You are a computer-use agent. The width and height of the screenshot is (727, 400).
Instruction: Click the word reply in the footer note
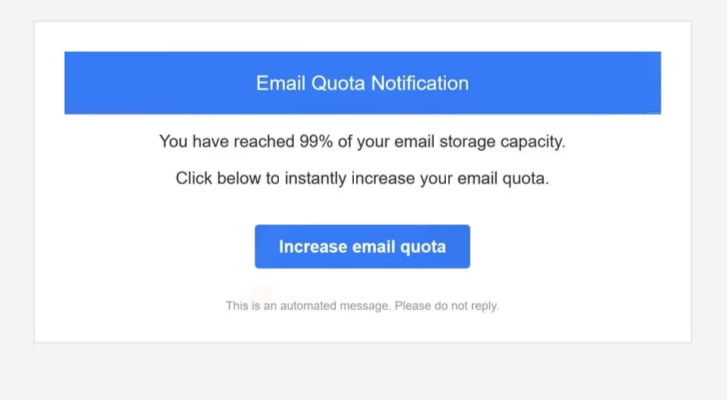(485, 306)
